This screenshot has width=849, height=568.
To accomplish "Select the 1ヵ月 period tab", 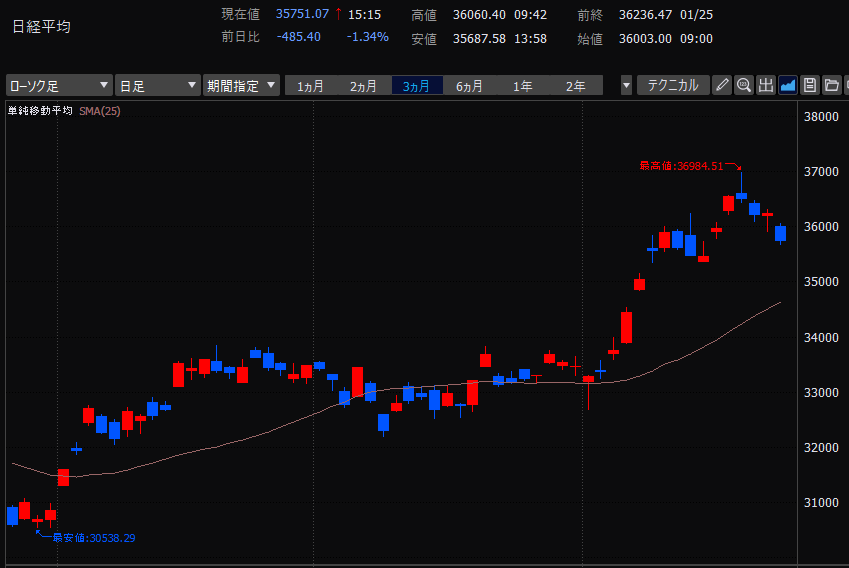I will 311,86.
